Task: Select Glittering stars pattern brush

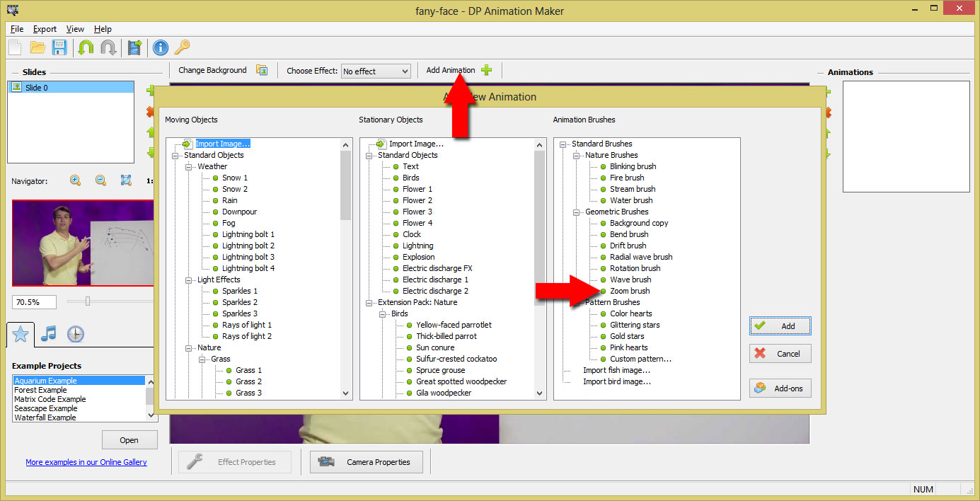Action: coord(635,325)
